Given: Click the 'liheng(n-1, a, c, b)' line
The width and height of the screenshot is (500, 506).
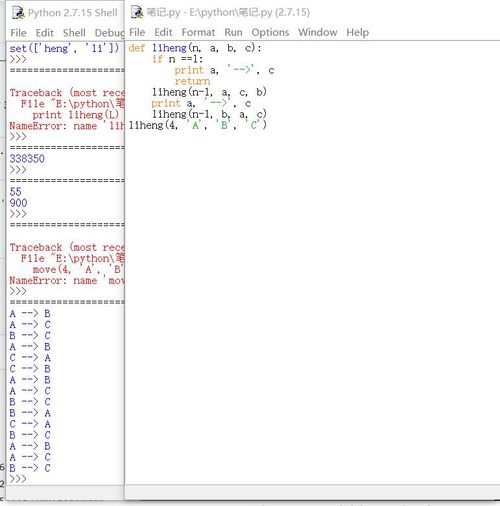Looking at the screenshot, I should pos(209,92).
